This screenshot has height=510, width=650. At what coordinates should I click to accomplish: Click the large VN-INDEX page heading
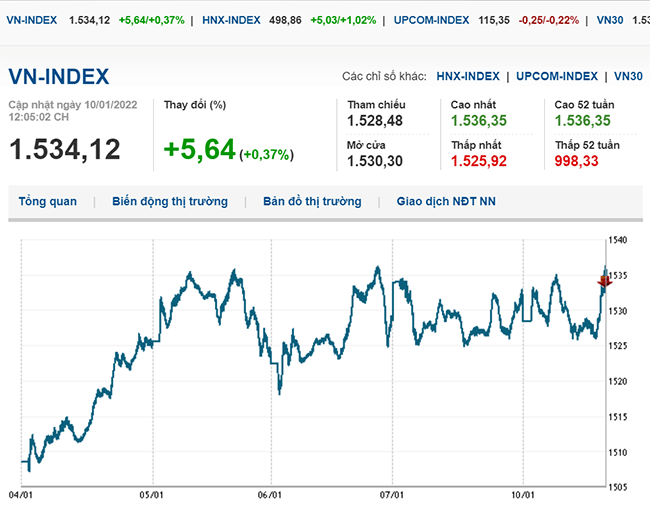(x=59, y=77)
